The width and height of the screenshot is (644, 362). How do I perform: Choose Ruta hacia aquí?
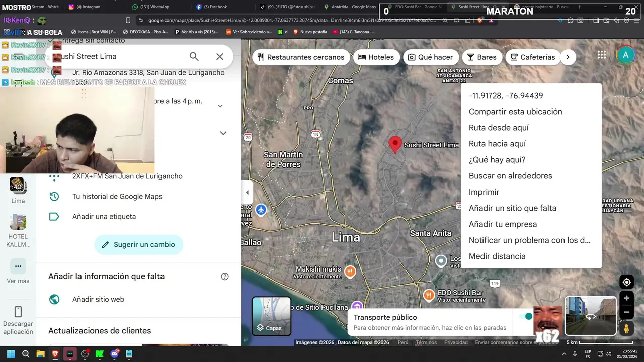[531, 144]
